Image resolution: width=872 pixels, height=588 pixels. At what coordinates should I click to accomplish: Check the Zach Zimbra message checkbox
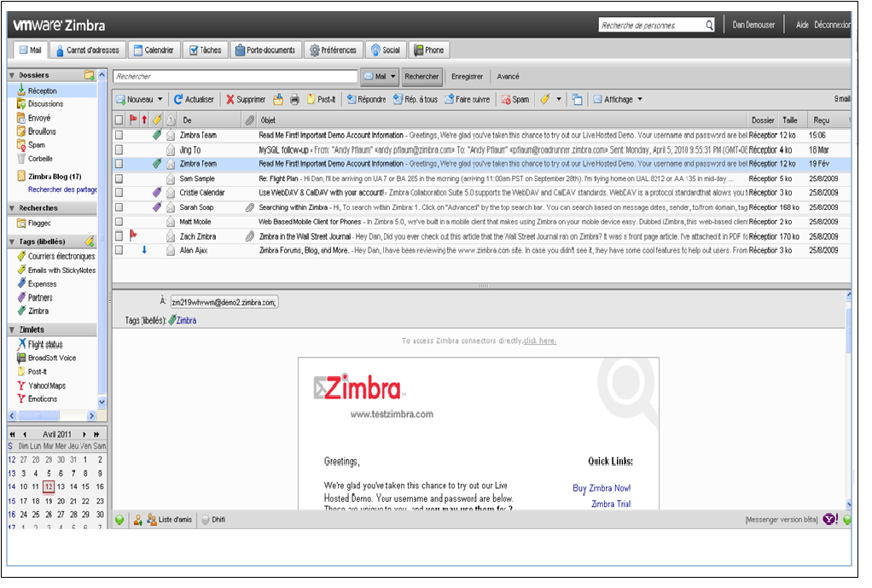(119, 236)
